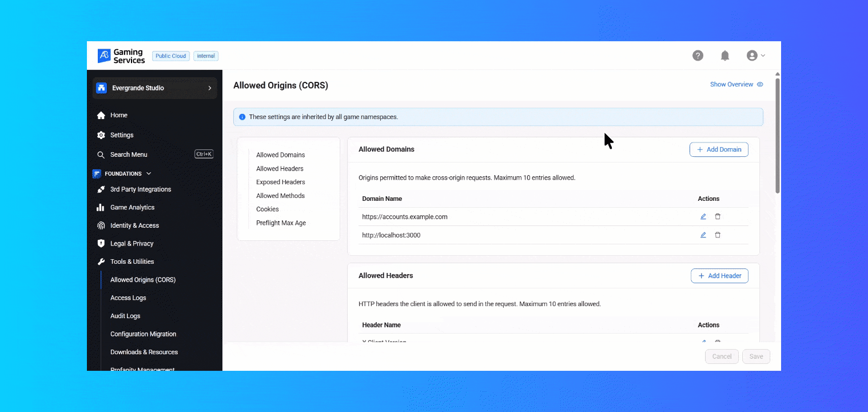Image resolution: width=868 pixels, height=412 pixels.
Task: Open the help question mark icon
Action: pyautogui.click(x=698, y=56)
